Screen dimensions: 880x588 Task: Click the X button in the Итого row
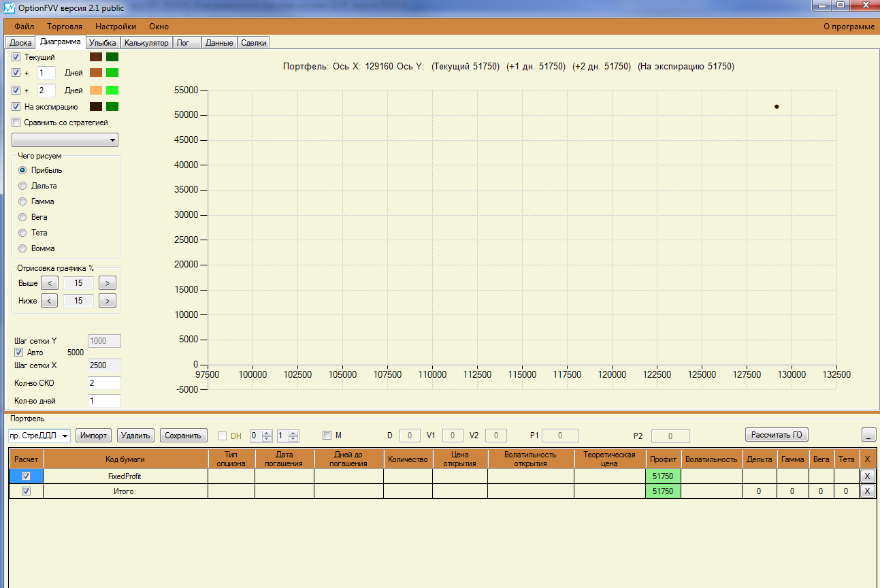[x=867, y=491]
